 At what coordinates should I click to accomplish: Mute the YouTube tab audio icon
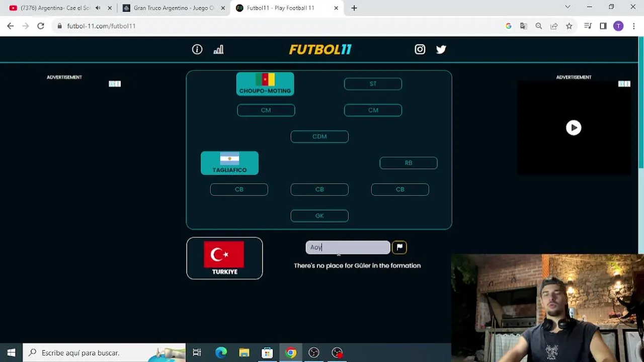(98, 8)
